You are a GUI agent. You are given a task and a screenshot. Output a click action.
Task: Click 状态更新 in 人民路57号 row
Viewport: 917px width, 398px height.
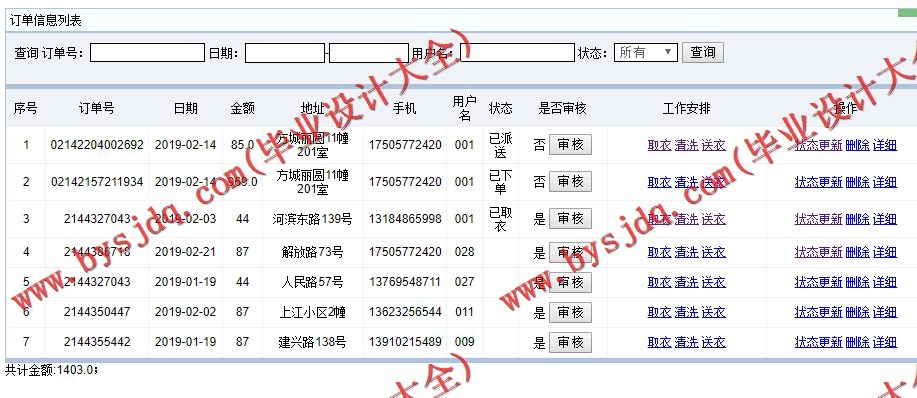818,282
